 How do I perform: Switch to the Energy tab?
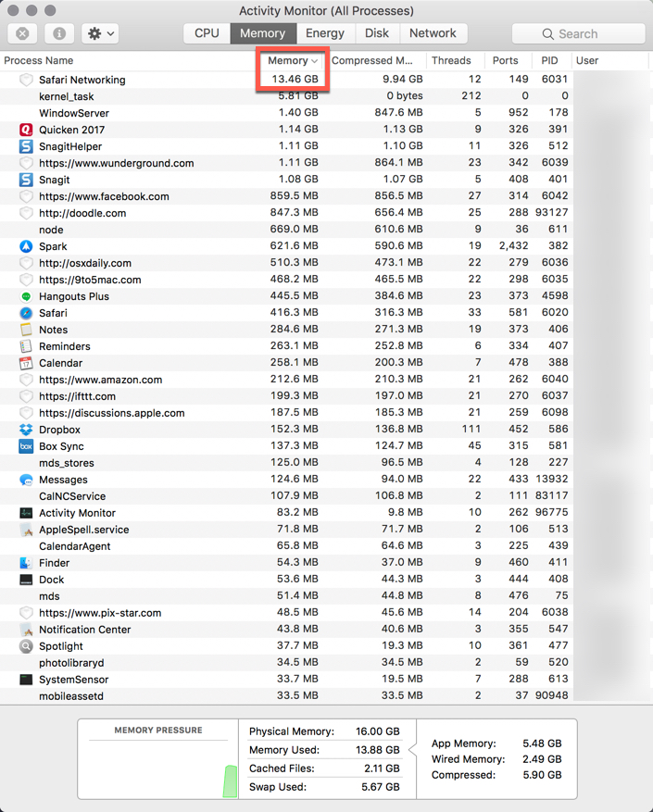coord(325,33)
